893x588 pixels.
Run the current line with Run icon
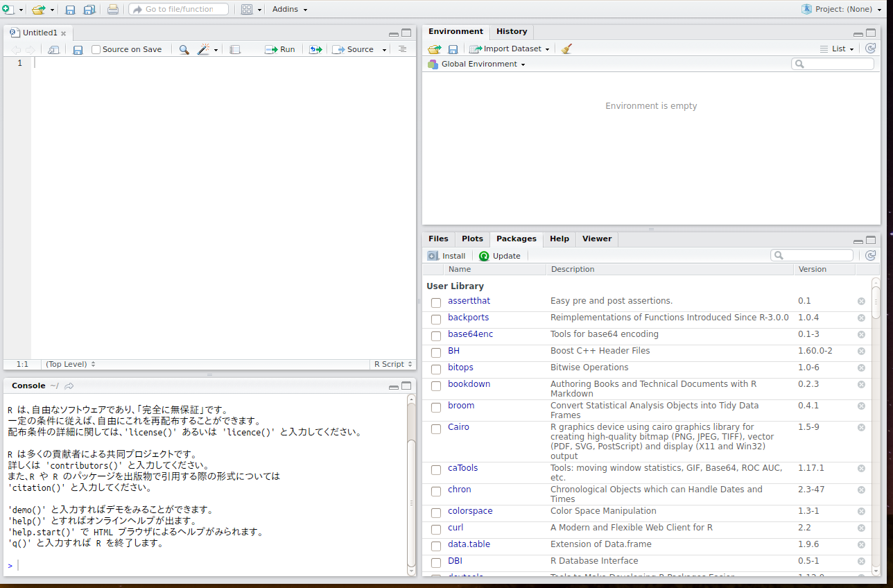coord(280,49)
